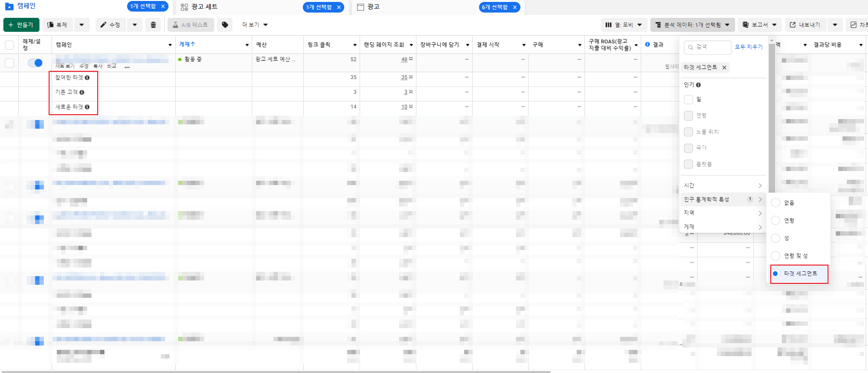Clear the 캠페인 tab's 1개 선택함 selection X

(x=163, y=6)
